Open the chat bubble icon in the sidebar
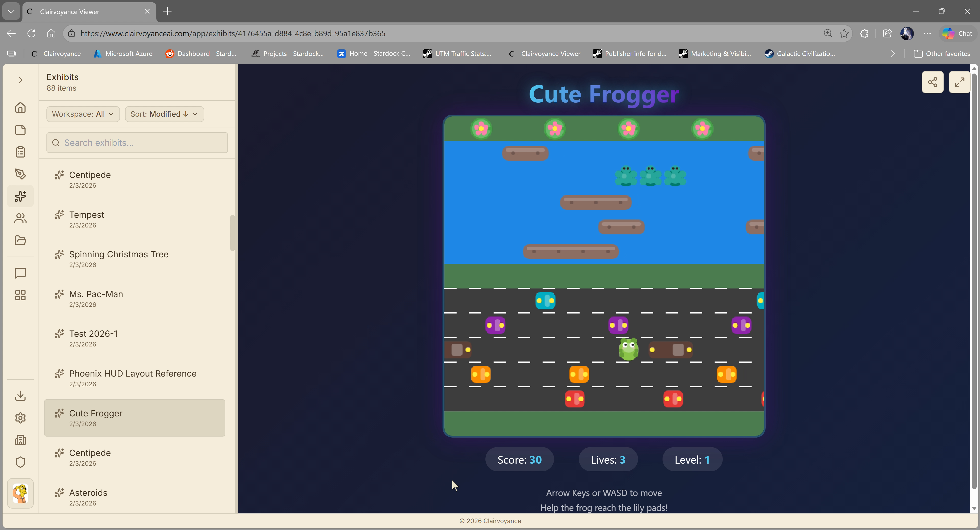This screenshot has width=980, height=530. [x=20, y=273]
